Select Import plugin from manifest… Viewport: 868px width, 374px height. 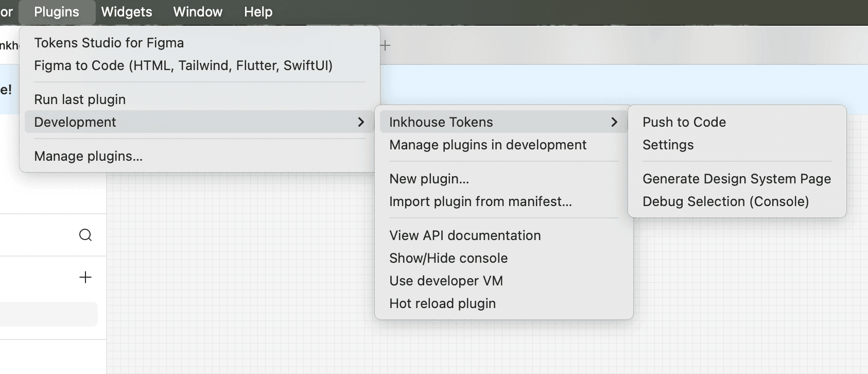(504, 201)
